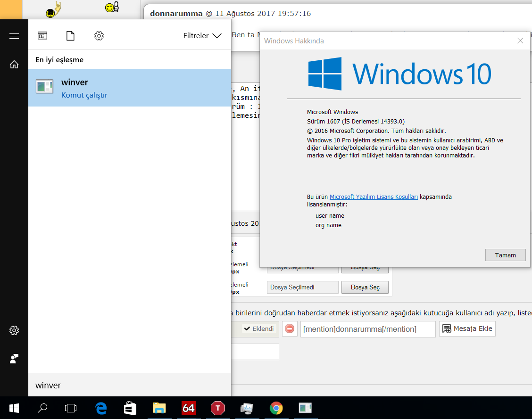Open File Explorer from taskbar
Image resolution: width=532 pixels, height=419 pixels.
(159, 408)
